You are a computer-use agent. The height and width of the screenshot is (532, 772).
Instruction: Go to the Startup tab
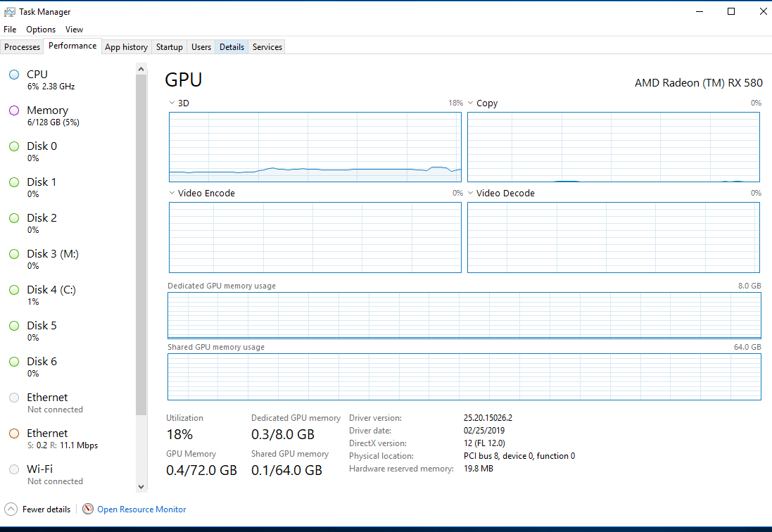(170, 47)
